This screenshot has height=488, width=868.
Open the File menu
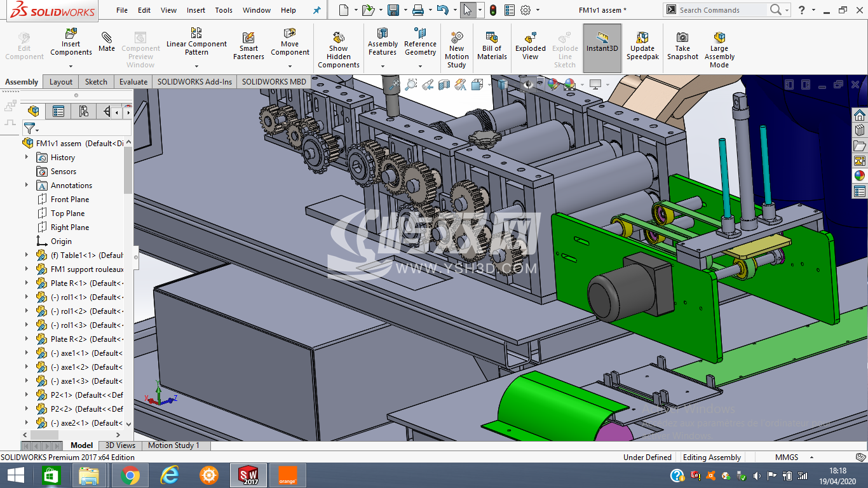click(x=122, y=10)
